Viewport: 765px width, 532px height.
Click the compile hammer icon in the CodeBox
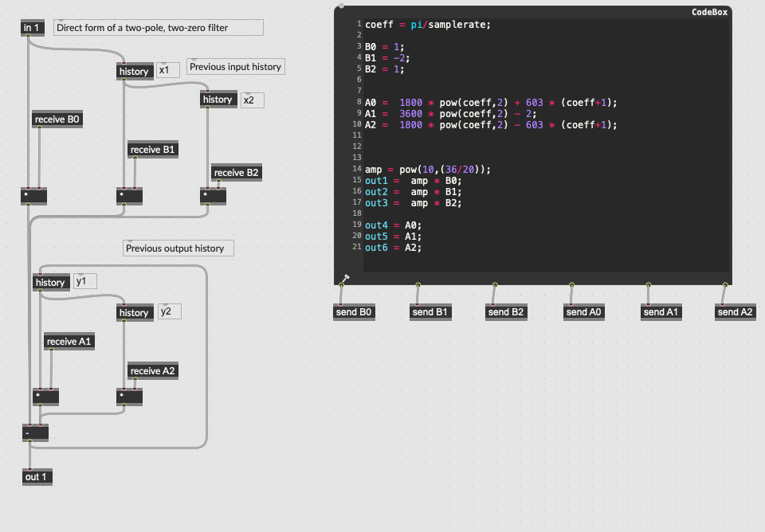[x=345, y=279]
